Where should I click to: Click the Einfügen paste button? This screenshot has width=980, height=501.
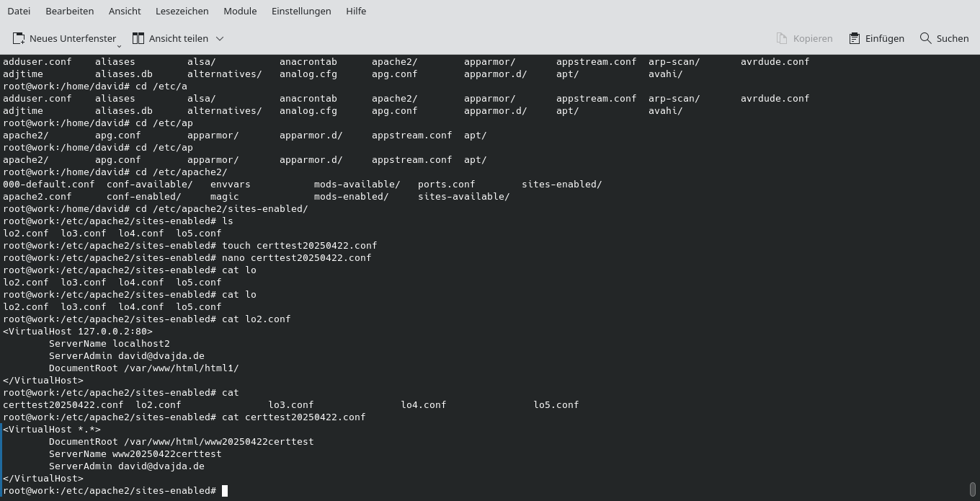click(x=876, y=38)
